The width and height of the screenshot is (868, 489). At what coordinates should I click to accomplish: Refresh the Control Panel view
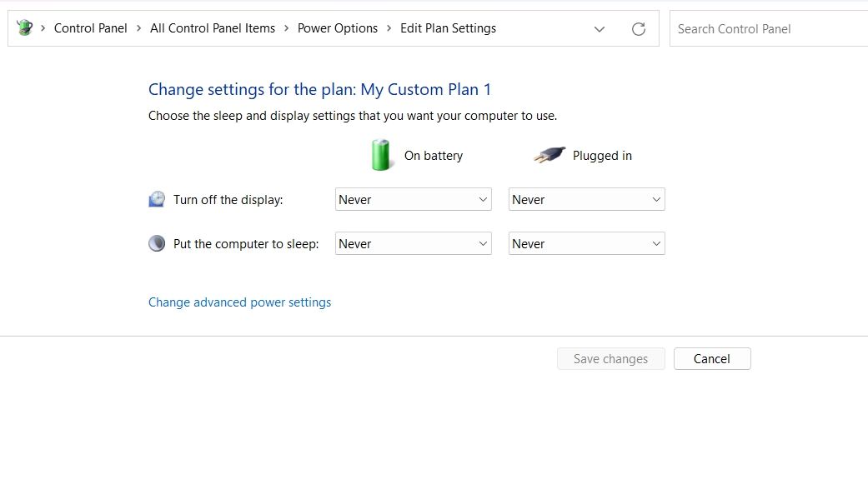pyautogui.click(x=638, y=29)
